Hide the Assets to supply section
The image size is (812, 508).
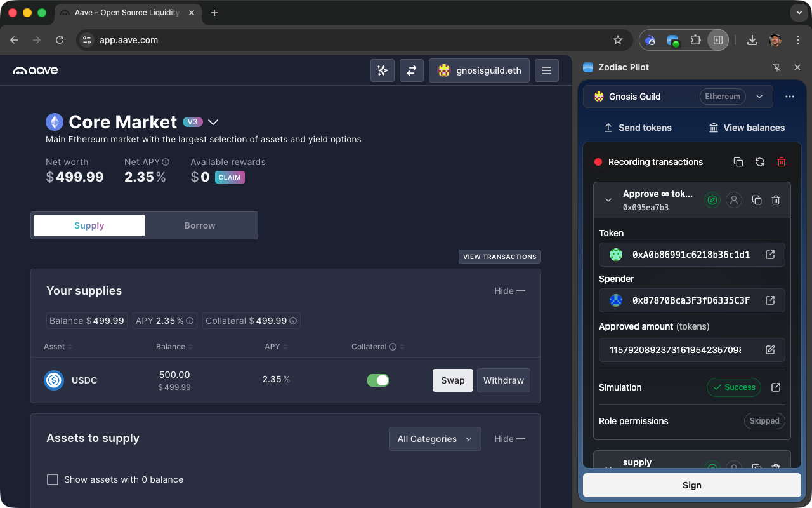[x=509, y=439]
